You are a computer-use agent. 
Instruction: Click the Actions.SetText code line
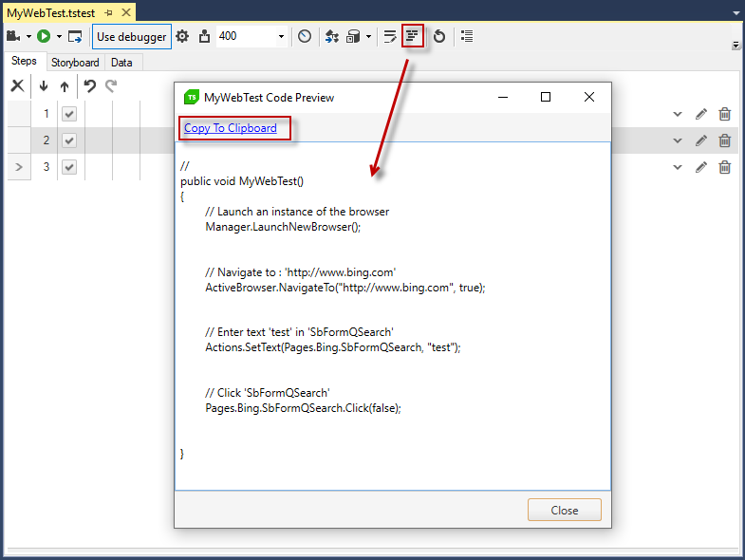click(x=333, y=347)
